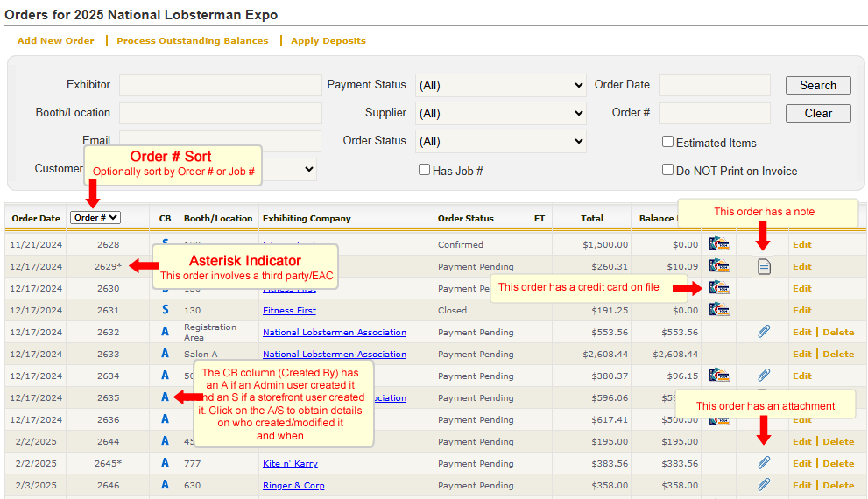
Task: Click Delete on order 2633
Action: pyautogui.click(x=838, y=354)
